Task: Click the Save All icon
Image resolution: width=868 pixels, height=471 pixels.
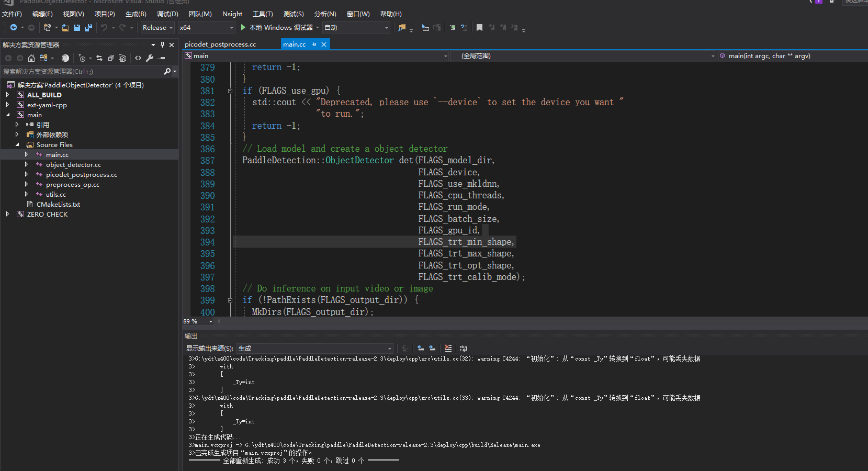Action: coord(88,27)
